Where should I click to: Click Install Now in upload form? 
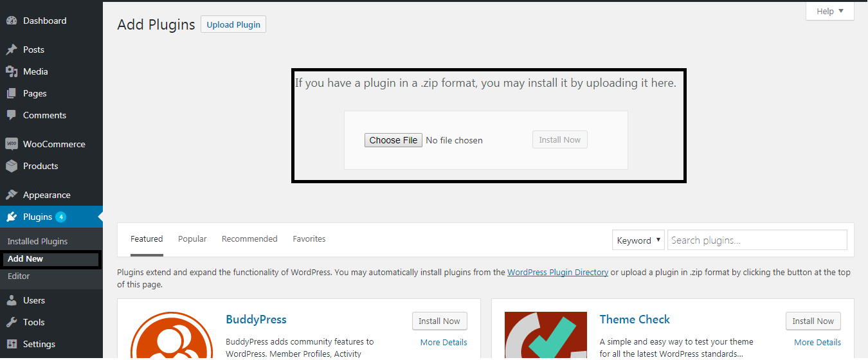pyautogui.click(x=560, y=139)
